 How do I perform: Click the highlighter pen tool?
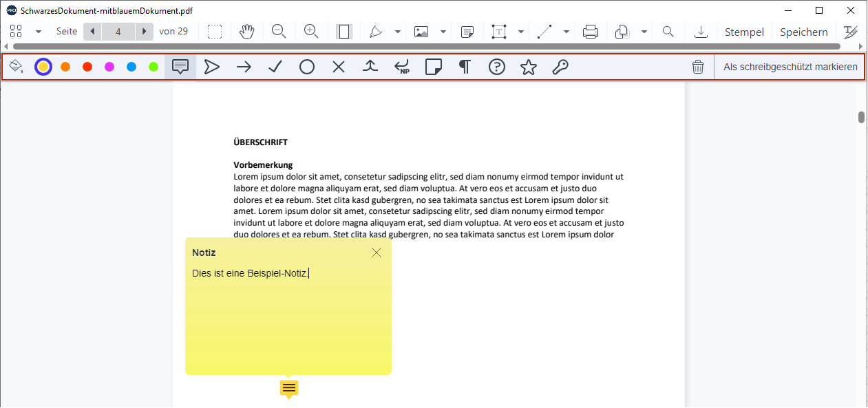pos(376,32)
